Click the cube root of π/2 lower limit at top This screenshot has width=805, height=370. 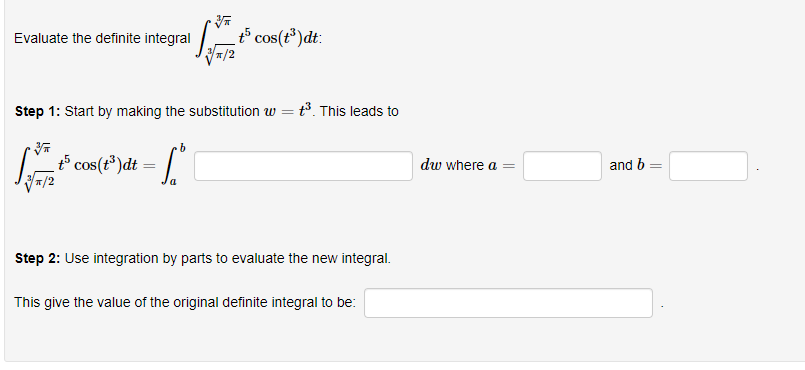point(221,53)
